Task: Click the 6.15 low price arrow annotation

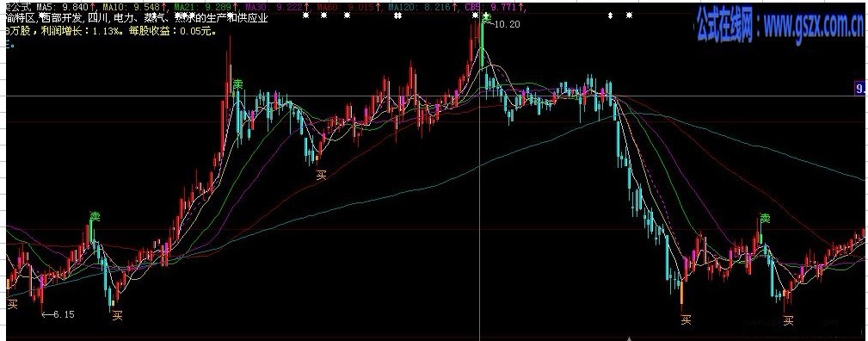Action: click(58, 314)
